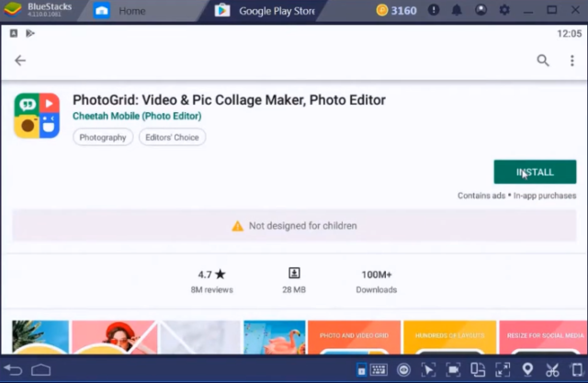Open Cheetah Mobile developer page
Screen dimensions: 588x383
(137, 116)
